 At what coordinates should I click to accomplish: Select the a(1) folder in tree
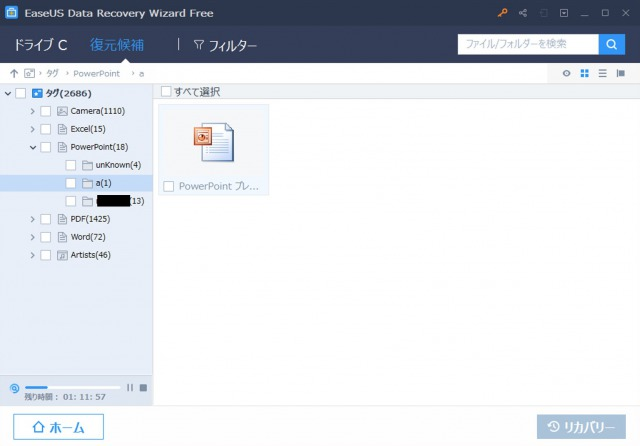tap(76, 183)
